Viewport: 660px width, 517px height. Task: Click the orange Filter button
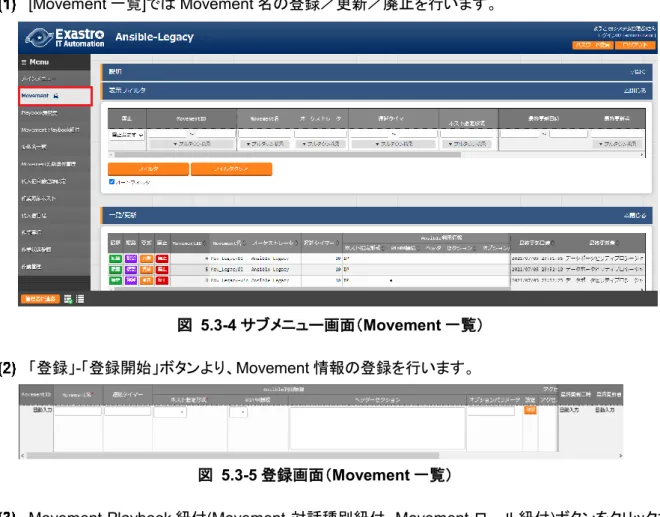[x=148, y=169]
